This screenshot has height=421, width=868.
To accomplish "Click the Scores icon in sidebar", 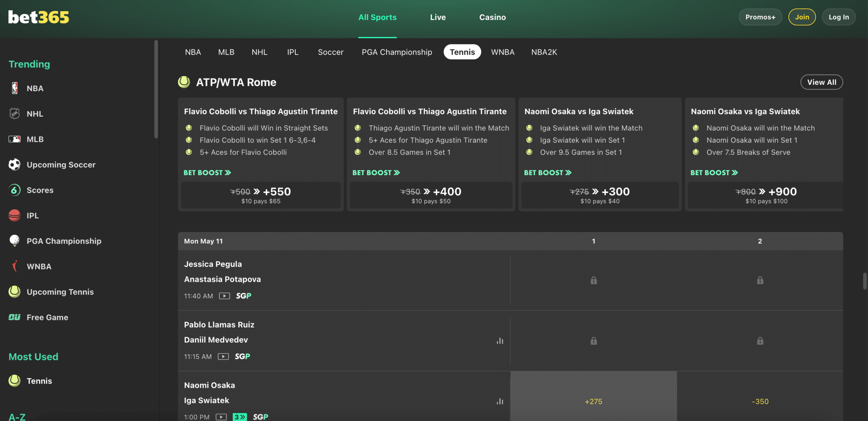I will pos(15,190).
